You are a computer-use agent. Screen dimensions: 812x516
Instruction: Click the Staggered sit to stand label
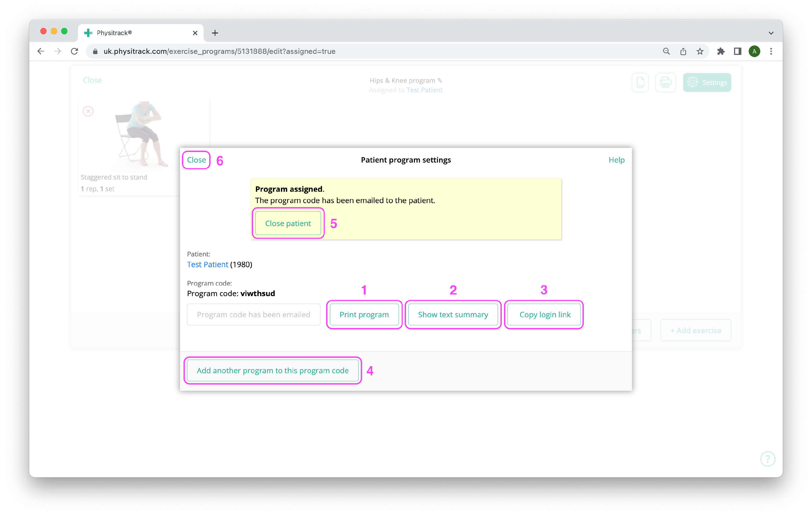(x=114, y=177)
